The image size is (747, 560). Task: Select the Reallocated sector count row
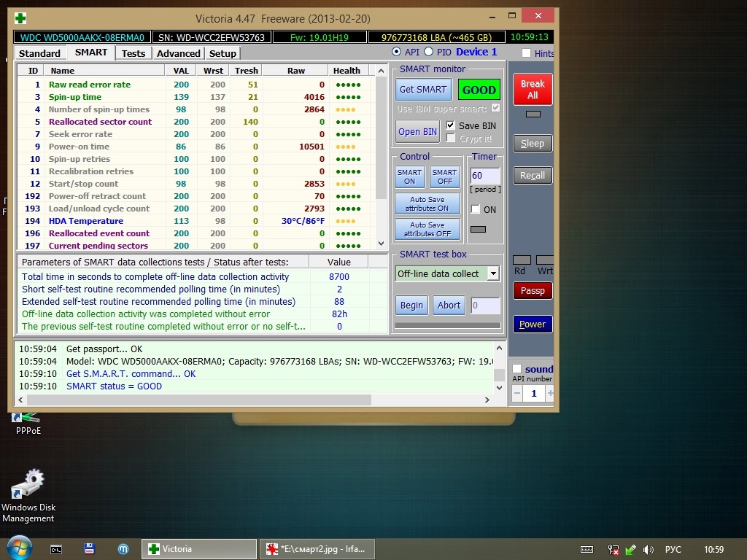click(x=196, y=122)
